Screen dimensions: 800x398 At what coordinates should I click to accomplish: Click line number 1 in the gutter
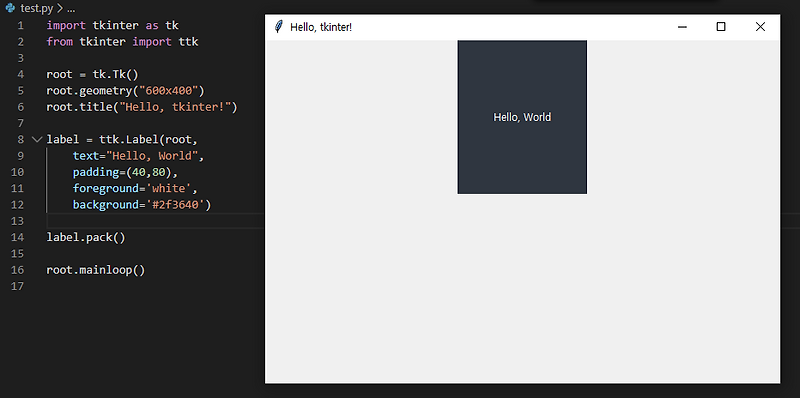pyautogui.click(x=20, y=25)
